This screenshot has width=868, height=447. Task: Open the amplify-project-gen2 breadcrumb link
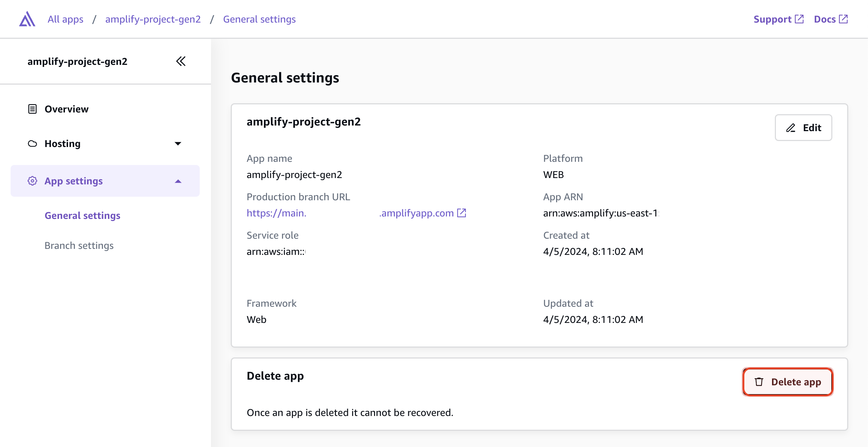click(153, 19)
